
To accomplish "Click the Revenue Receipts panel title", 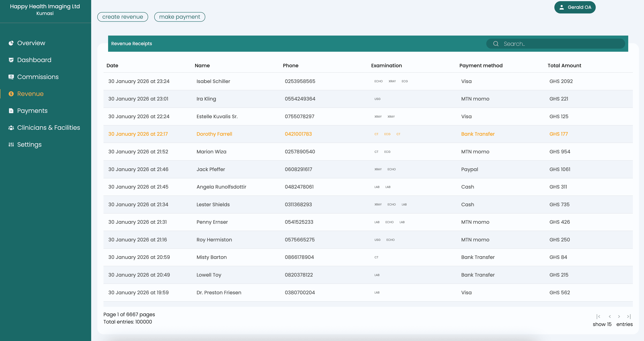I will point(132,44).
